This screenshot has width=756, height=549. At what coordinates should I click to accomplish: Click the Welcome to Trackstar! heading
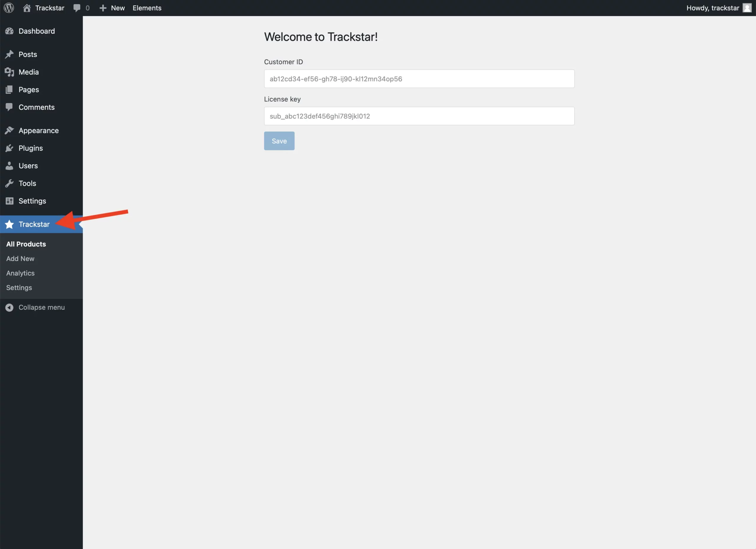[x=321, y=37]
